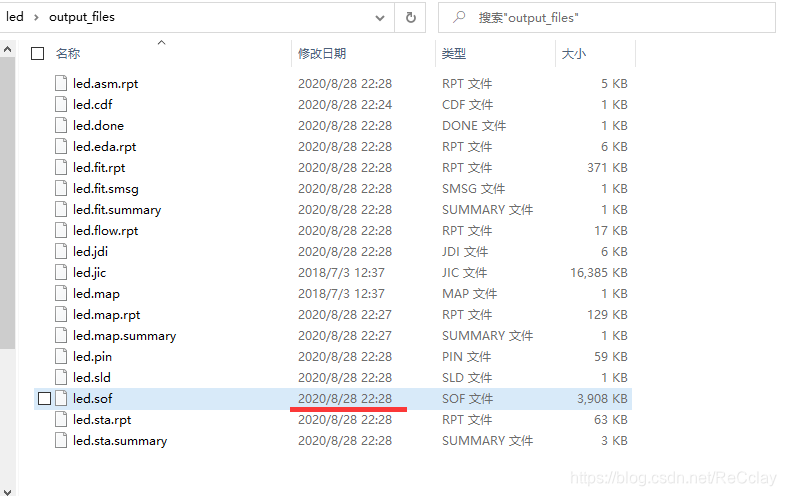Click the led.asm.rpt file icon

[x=61, y=83]
